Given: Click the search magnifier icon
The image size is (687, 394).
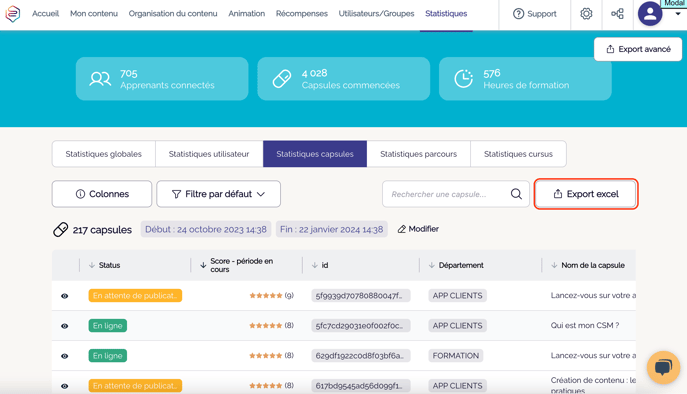Looking at the screenshot, I should click(516, 194).
